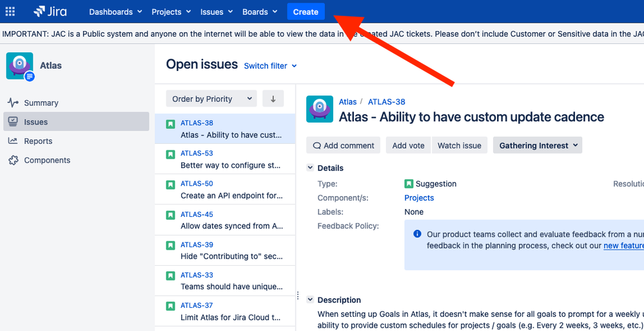
Task: Open ATLAS-38 breadcrumb link
Action: (387, 101)
